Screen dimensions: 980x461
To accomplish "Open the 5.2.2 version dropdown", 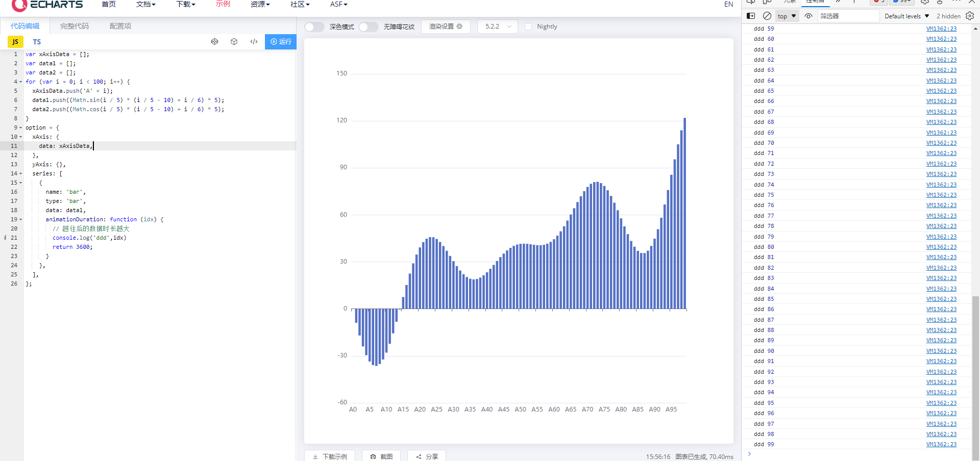I will 498,27.
